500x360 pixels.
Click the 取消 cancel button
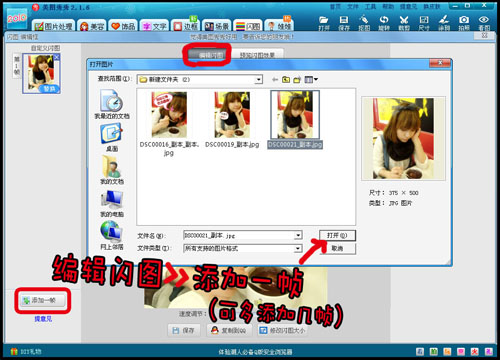337,249
